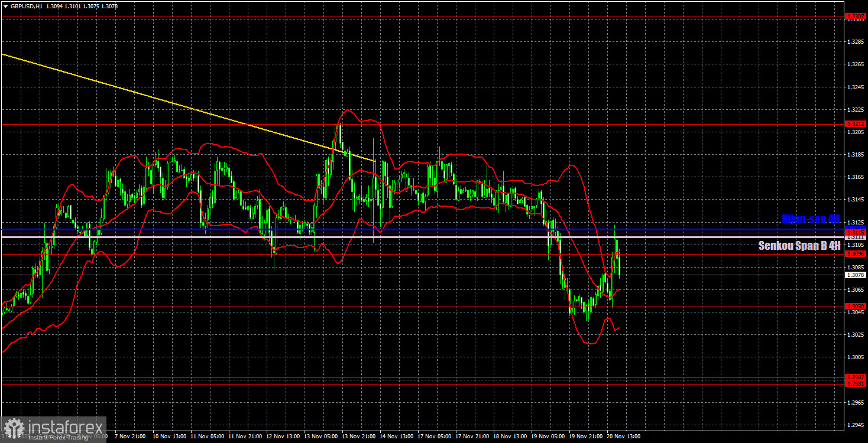Click the 1.3307 price label at top right
Screen dimensions: 868x443
[x=855, y=17]
